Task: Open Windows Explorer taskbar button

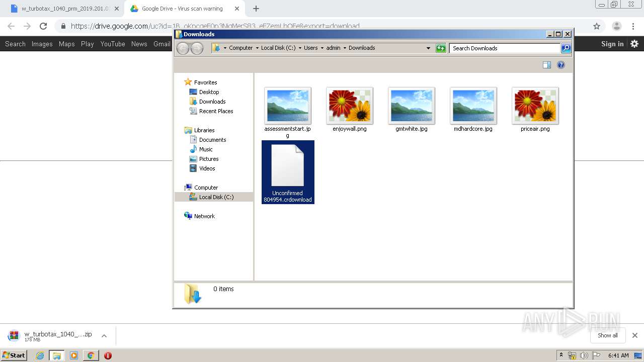Action: click(x=57, y=355)
